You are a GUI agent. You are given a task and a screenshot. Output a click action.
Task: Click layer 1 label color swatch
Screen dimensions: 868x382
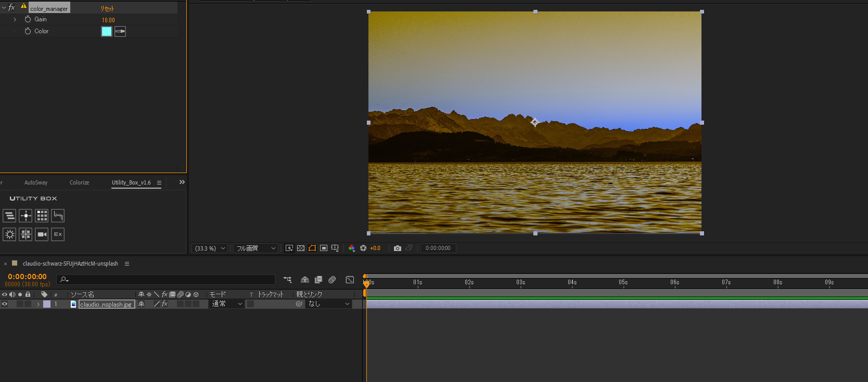47,304
